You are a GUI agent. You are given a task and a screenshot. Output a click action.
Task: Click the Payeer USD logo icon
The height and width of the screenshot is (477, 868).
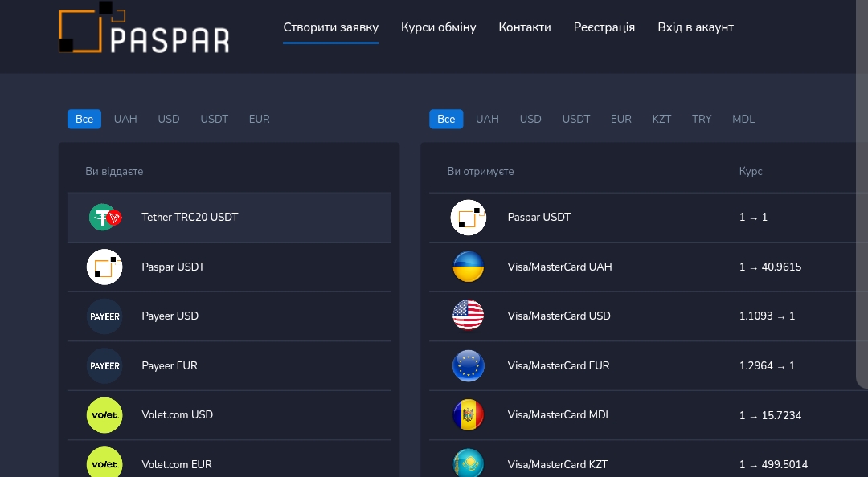click(104, 316)
